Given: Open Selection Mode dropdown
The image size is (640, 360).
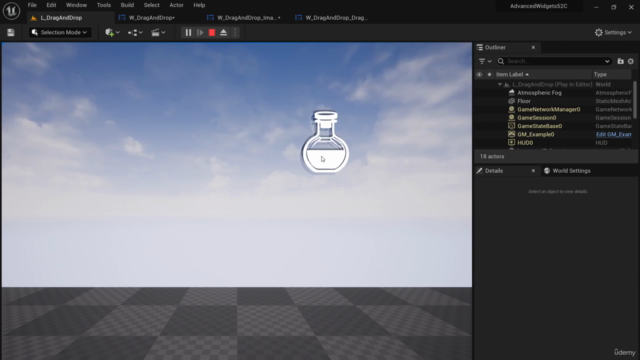Looking at the screenshot, I should (60, 32).
